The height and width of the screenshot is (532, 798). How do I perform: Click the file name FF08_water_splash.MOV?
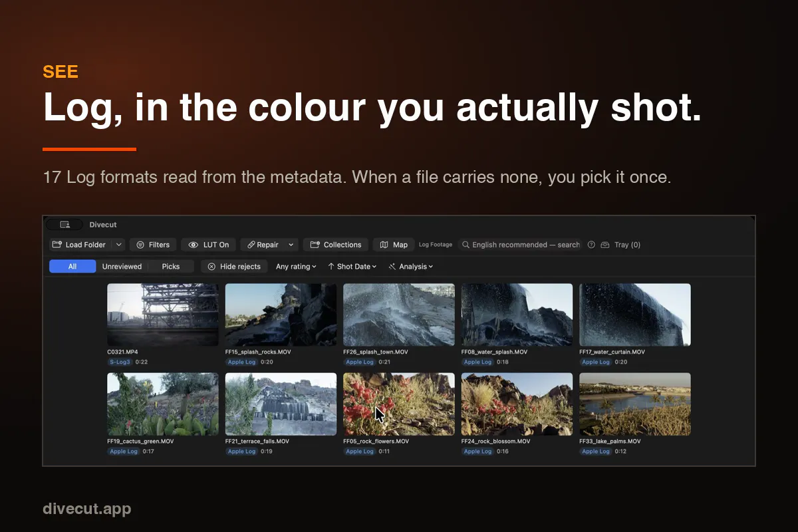tap(494, 352)
